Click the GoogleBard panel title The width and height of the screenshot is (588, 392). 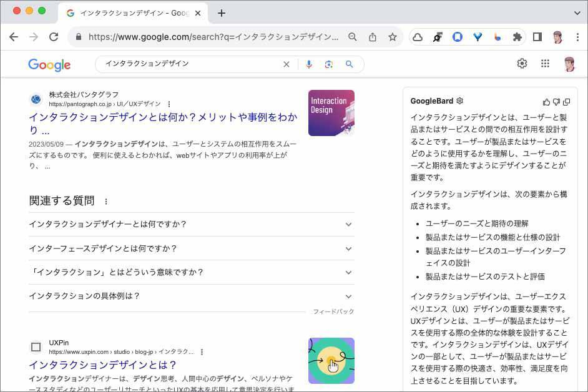pyautogui.click(x=431, y=101)
